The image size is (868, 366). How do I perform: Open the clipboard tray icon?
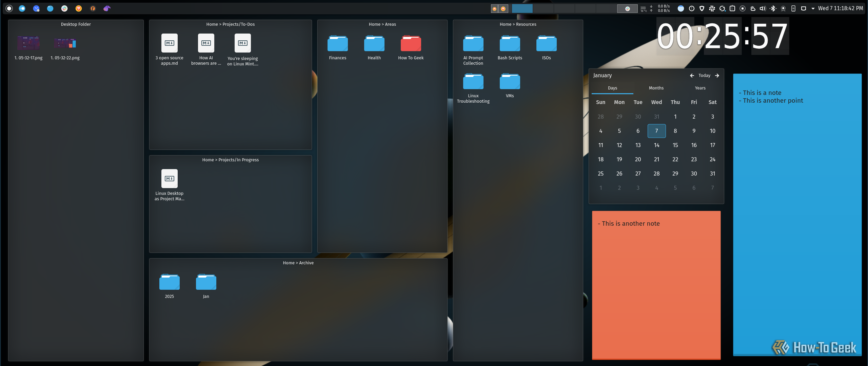coord(732,8)
